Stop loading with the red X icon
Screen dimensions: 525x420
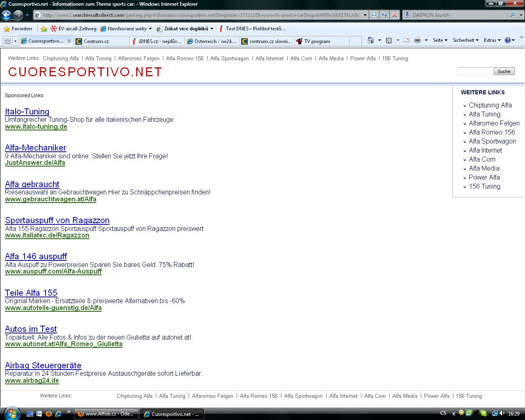(394, 15)
